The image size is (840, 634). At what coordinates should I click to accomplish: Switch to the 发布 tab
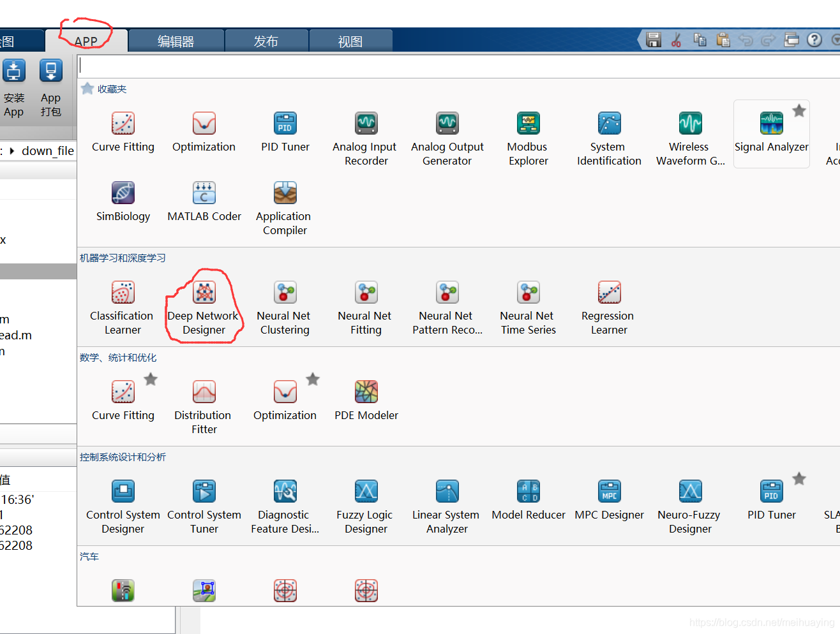click(x=266, y=41)
